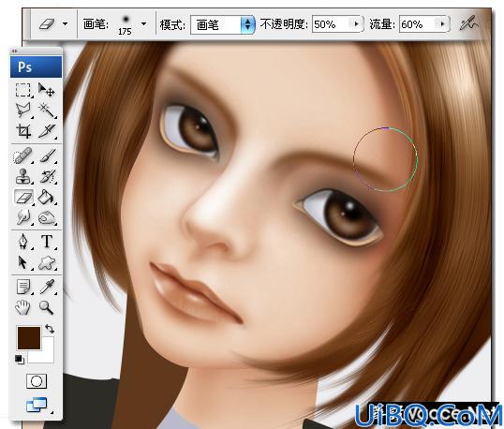Viewport: 504px width, 429px height.
Task: Open the brush preset picker arrow
Action: point(143,23)
